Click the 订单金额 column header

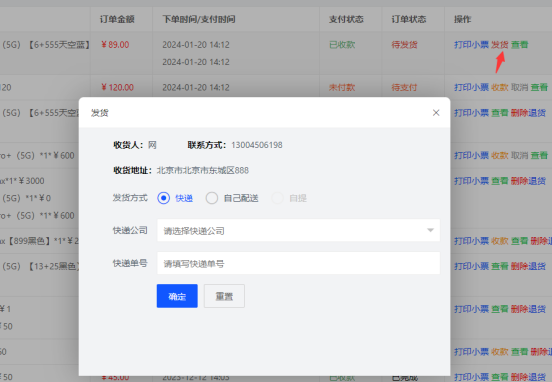click(117, 19)
